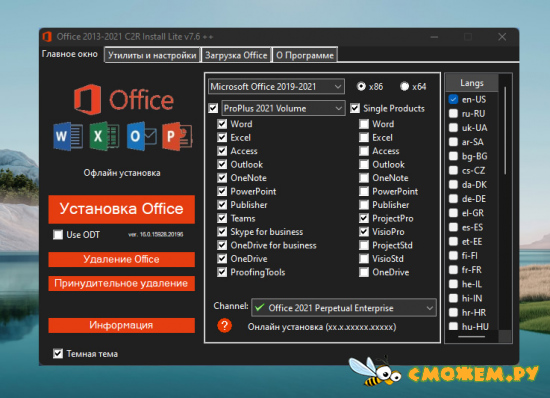Open the Channel dropdown list

point(344,308)
